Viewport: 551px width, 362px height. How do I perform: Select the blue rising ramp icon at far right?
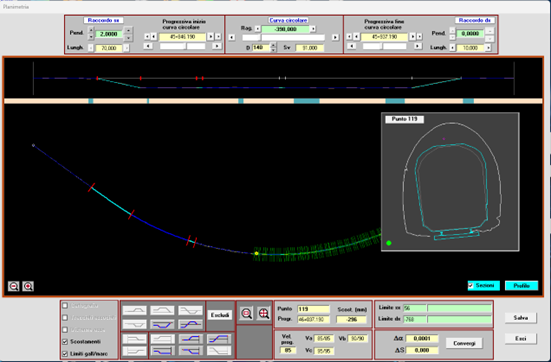pyautogui.click(x=219, y=339)
